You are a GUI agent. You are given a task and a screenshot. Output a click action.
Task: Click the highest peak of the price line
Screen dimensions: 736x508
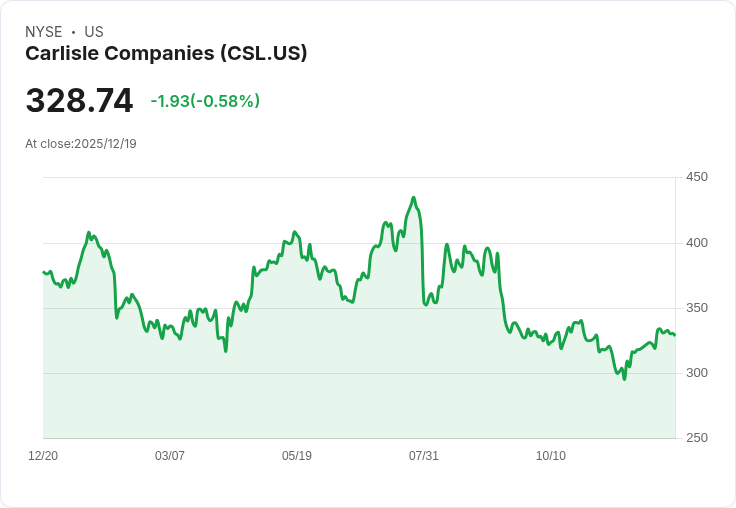pyautogui.click(x=414, y=198)
